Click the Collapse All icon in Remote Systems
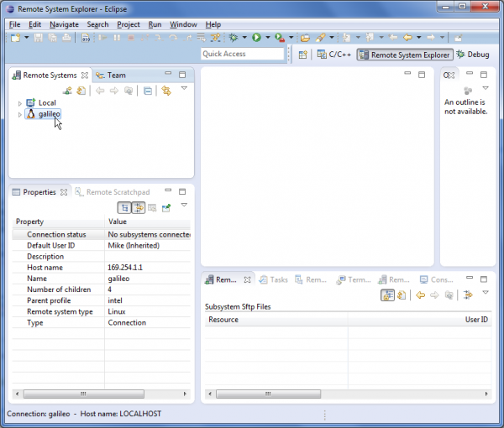 pos(148,91)
